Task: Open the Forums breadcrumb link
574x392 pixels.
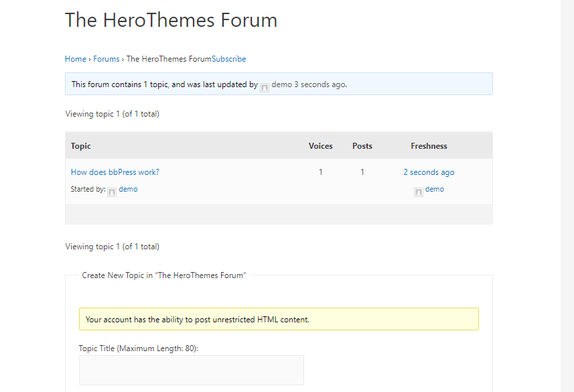Action: tap(106, 59)
